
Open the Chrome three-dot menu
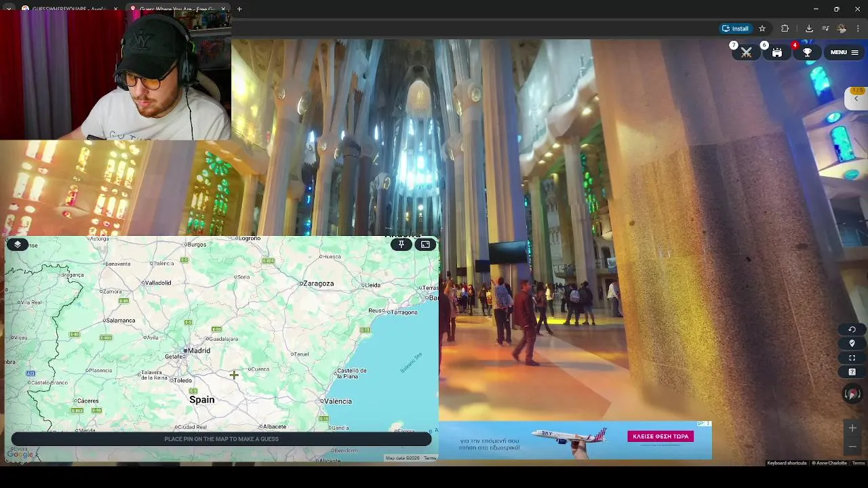[x=858, y=28]
